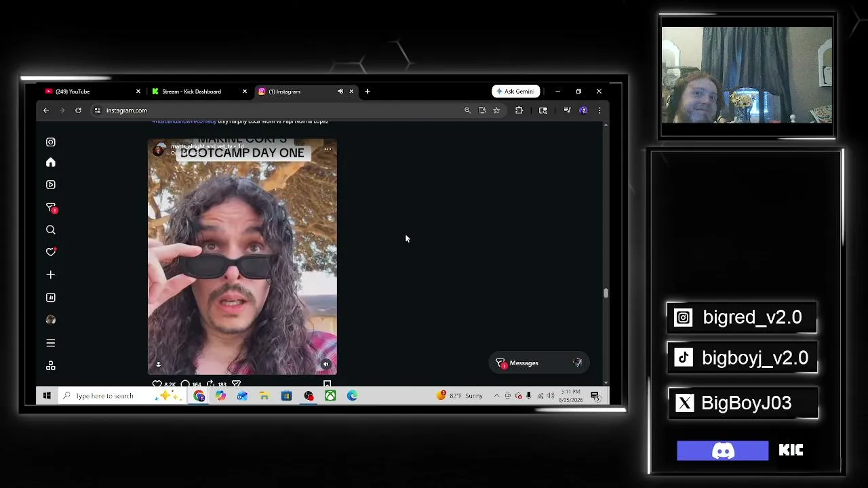The height and width of the screenshot is (488, 868).
Task: Mute the Instagram tab audio
Action: pyautogui.click(x=340, y=91)
